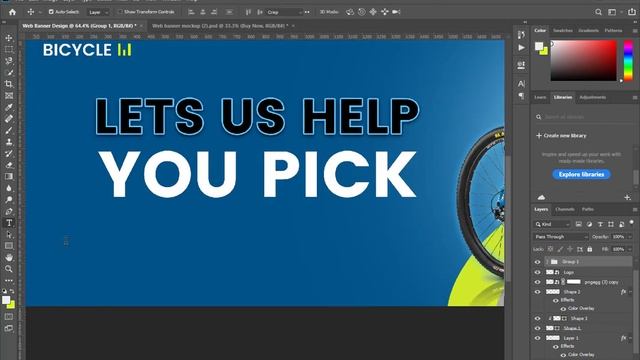Select the Gradient tool
This screenshot has height=360, width=640.
pos(9,176)
